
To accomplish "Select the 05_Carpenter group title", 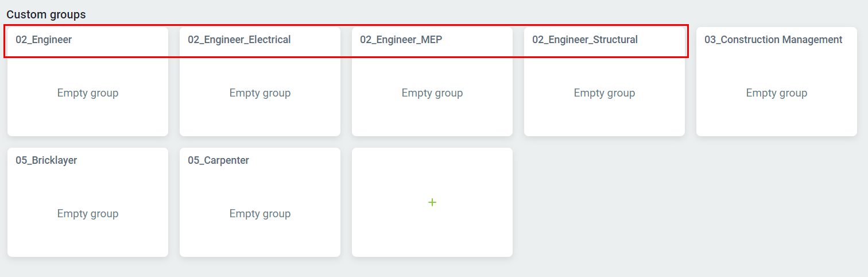I will (218, 160).
